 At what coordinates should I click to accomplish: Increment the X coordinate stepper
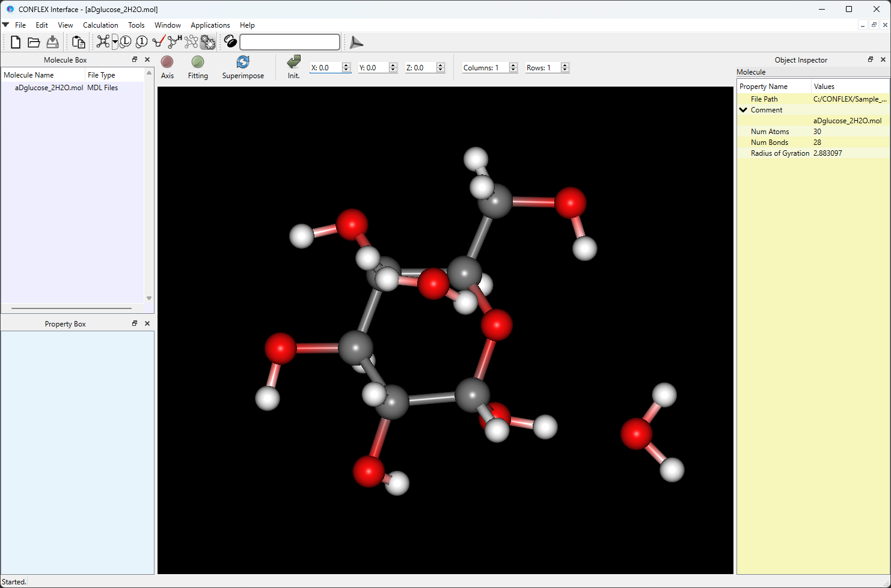tap(346, 64)
